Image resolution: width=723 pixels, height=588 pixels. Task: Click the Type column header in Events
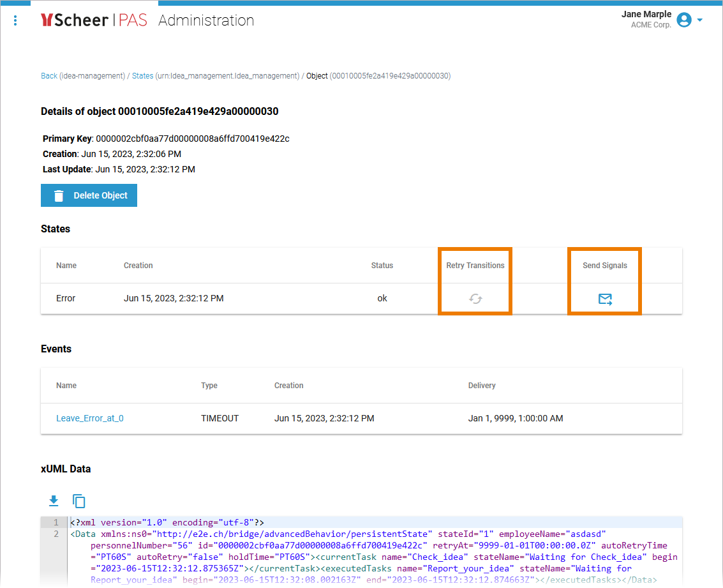(x=209, y=386)
